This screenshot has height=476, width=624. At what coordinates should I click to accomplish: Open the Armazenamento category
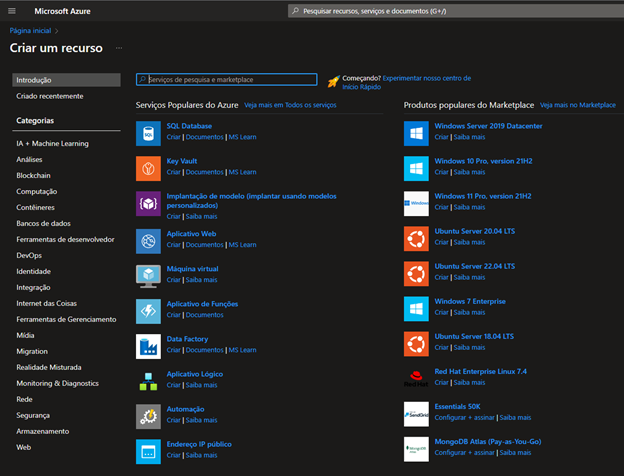43,431
